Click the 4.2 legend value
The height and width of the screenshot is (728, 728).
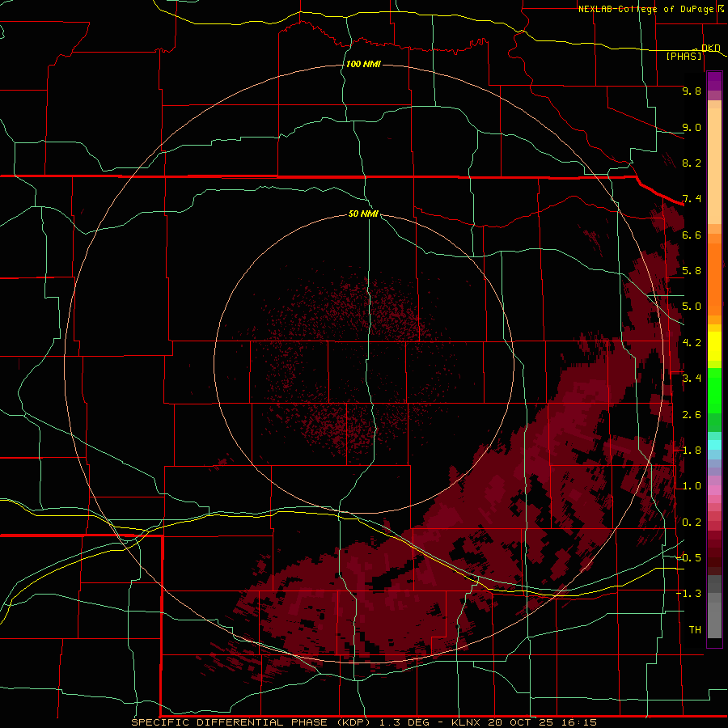tap(692, 343)
